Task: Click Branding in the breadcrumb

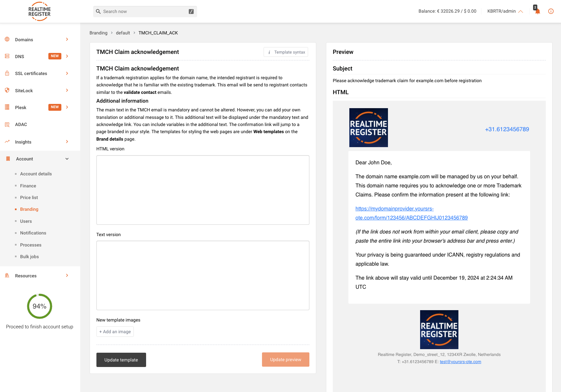Action: [x=98, y=33]
